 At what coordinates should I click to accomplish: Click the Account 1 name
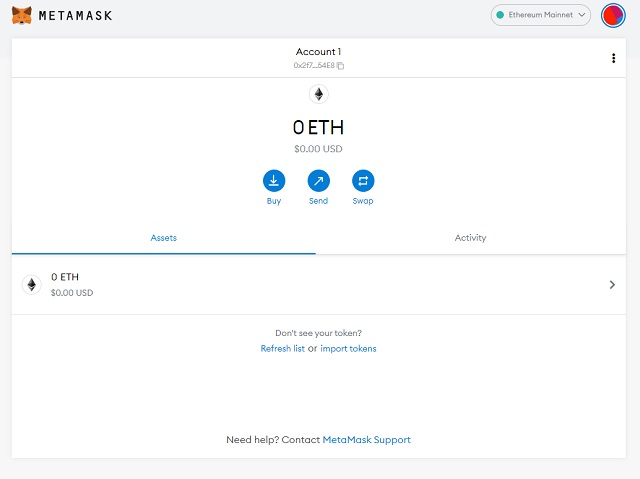coord(318,52)
